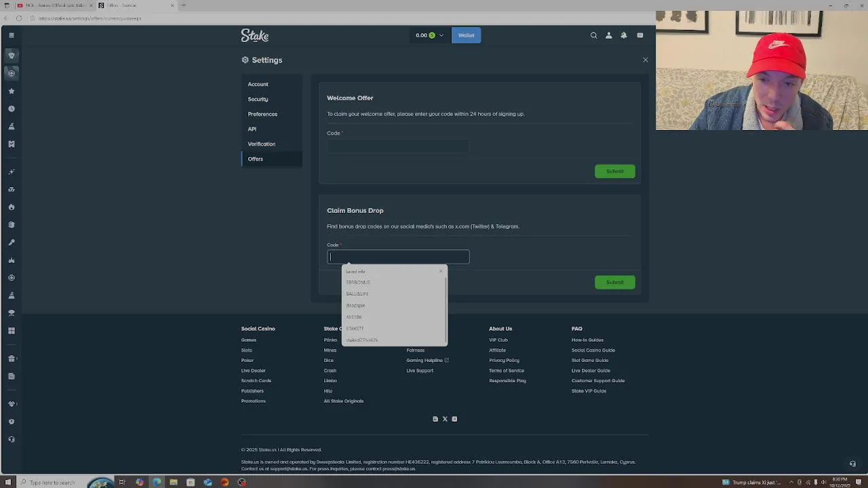Viewport: 868px width, 488px height.
Task: Open Windows Start menu
Action: (x=8, y=482)
